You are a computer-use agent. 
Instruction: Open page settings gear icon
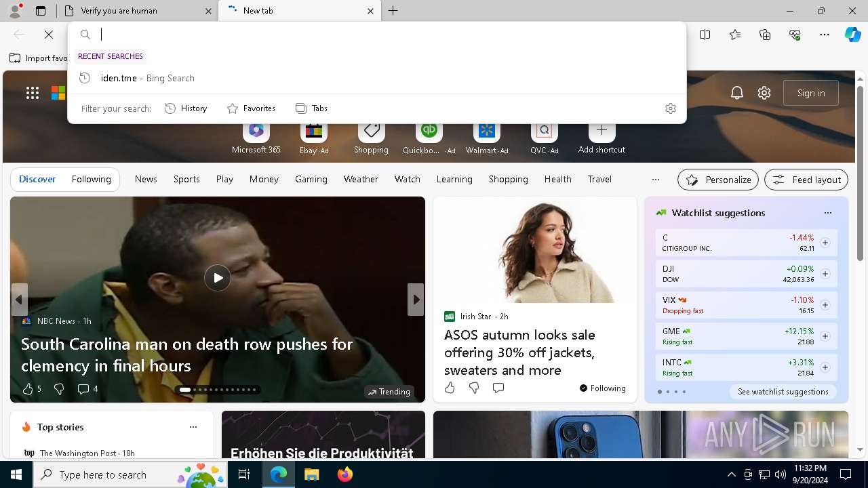point(764,93)
